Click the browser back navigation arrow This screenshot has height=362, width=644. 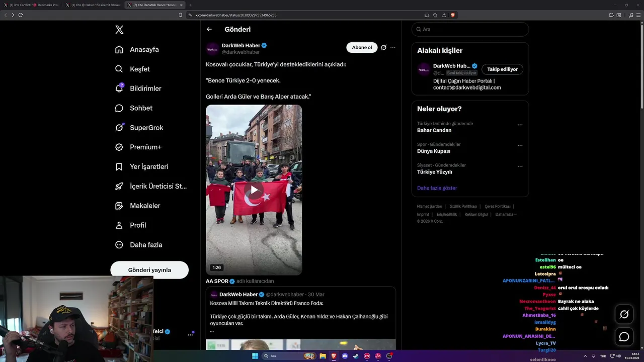(x=6, y=15)
